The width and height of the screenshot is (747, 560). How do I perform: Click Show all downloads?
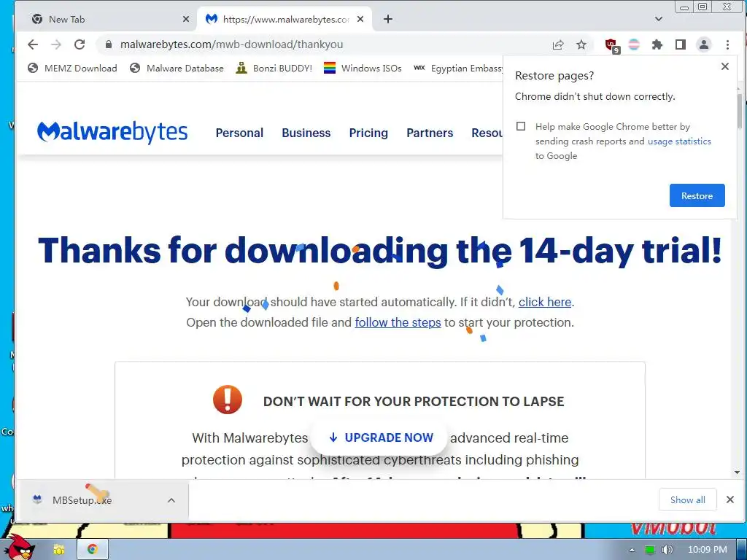point(687,500)
